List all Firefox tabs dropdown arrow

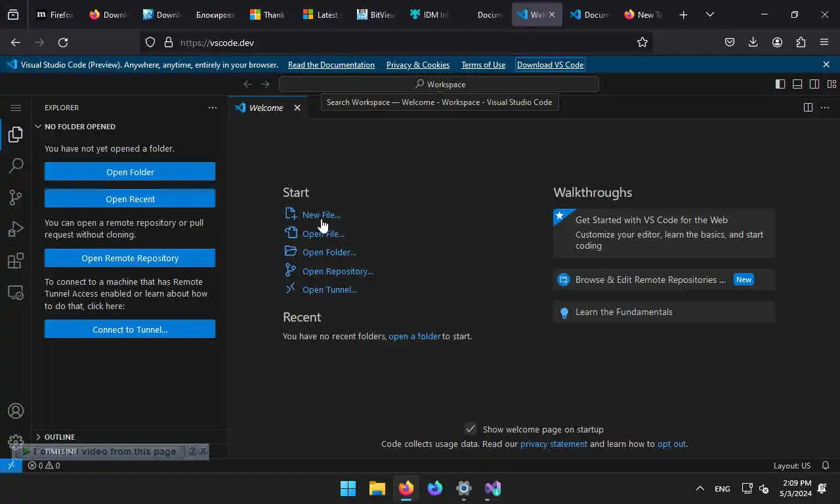710,14
